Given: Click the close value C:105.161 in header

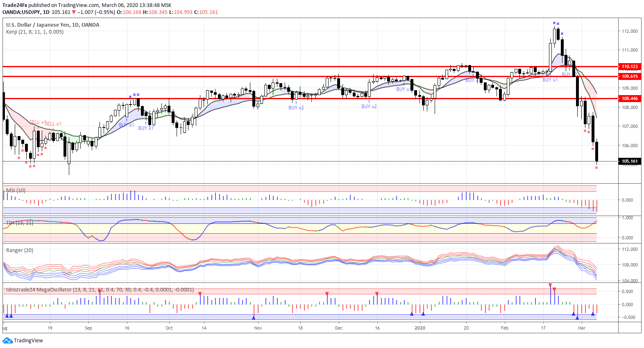Looking at the screenshot, I should pos(206,12).
